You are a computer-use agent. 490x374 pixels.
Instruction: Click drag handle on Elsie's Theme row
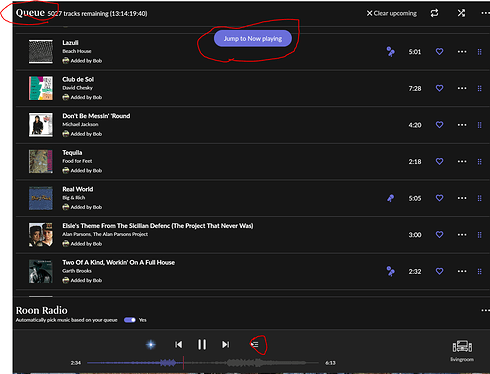click(480, 235)
